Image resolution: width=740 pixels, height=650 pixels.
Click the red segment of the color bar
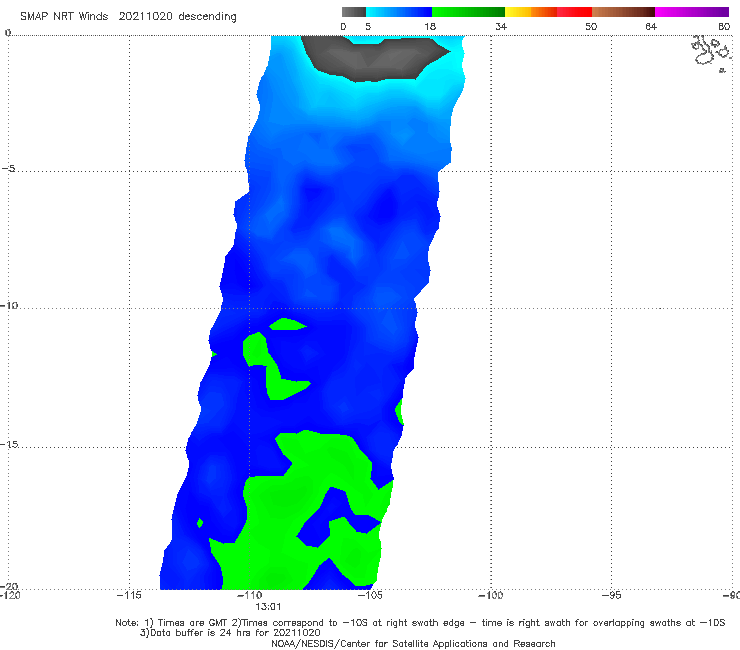[x=574, y=12]
